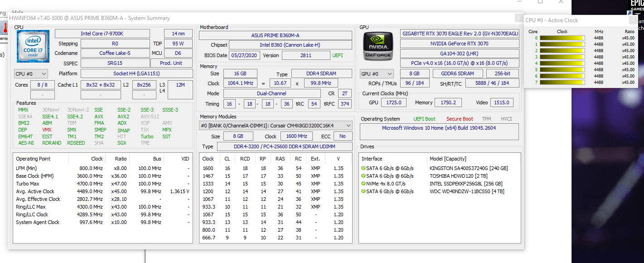The image size is (644, 263).
Task: Click the red Secure Boot label
Action: (x=460, y=119)
